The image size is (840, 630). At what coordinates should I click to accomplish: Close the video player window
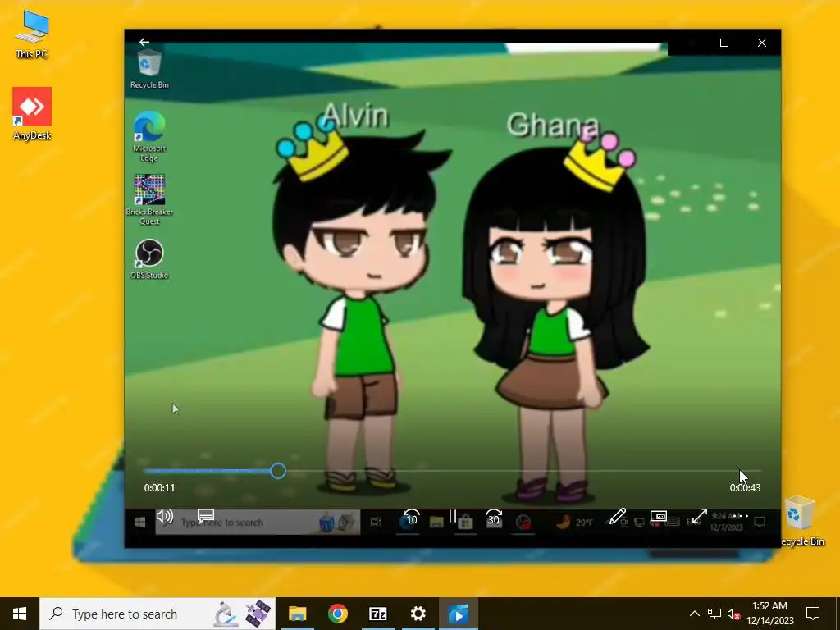tap(762, 43)
